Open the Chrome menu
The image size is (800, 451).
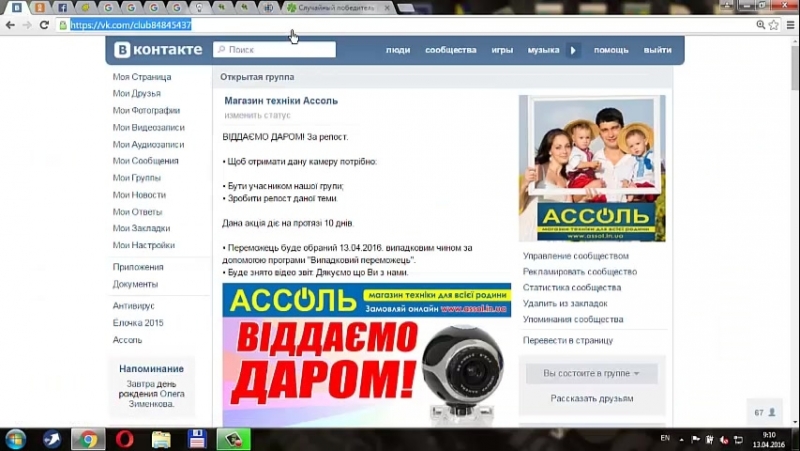(x=791, y=24)
